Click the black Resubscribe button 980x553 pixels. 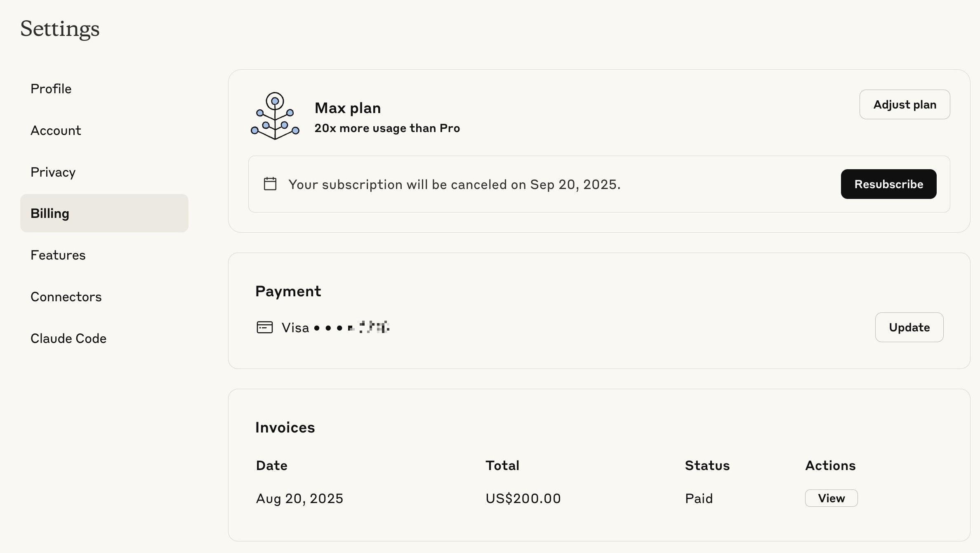click(888, 184)
